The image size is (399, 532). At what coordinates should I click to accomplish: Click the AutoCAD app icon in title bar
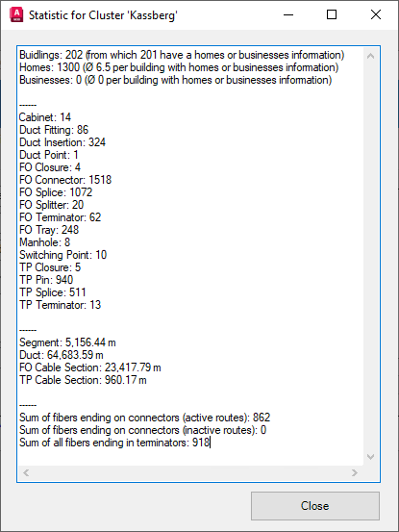coord(16,15)
